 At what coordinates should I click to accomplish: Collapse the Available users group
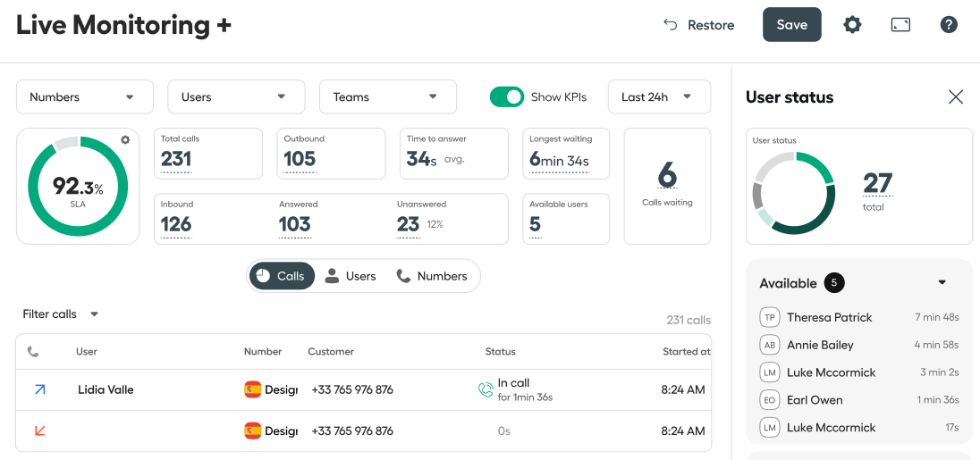942,283
